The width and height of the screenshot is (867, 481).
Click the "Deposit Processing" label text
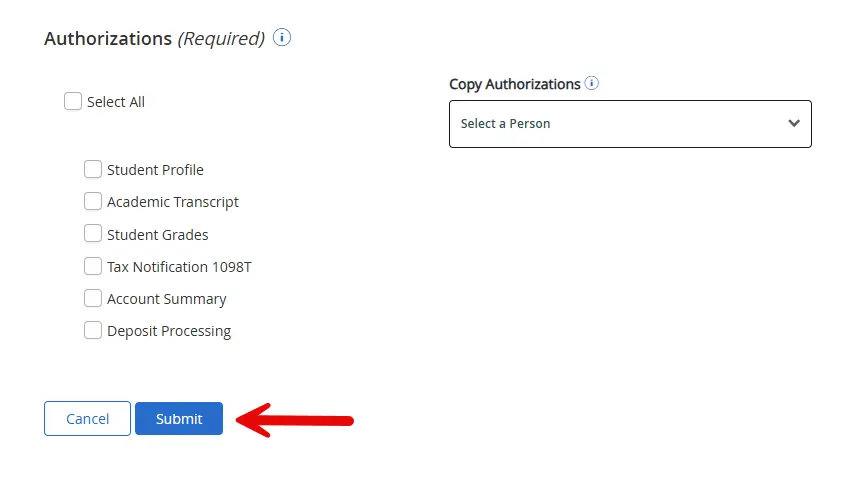coord(169,331)
